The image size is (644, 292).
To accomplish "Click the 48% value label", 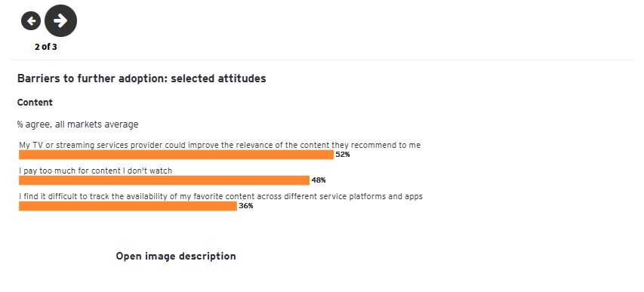I will [319, 180].
